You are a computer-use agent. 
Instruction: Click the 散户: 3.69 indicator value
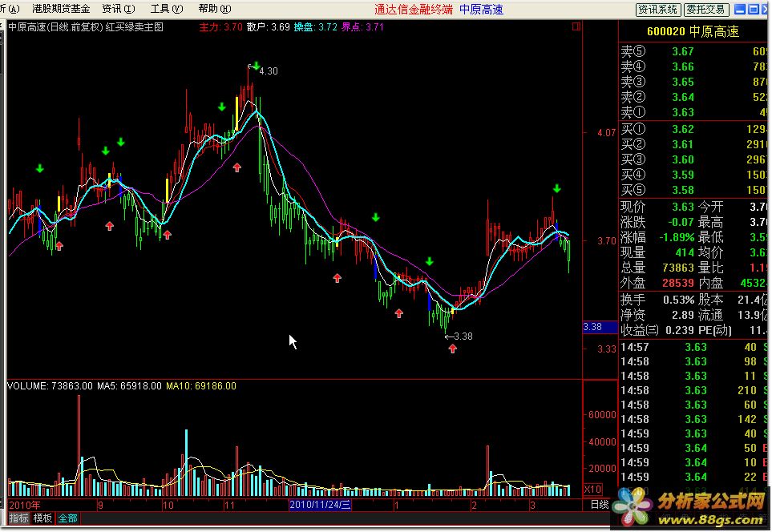pos(269,27)
